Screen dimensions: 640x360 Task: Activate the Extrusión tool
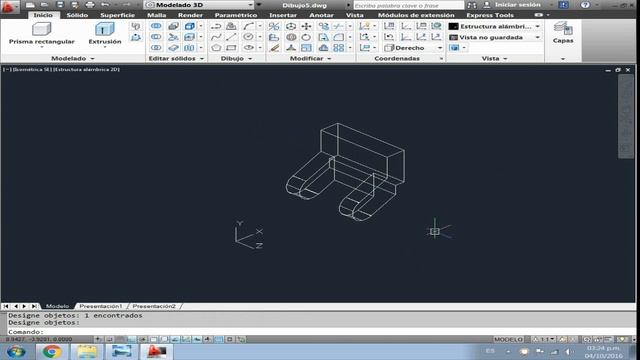[104, 33]
